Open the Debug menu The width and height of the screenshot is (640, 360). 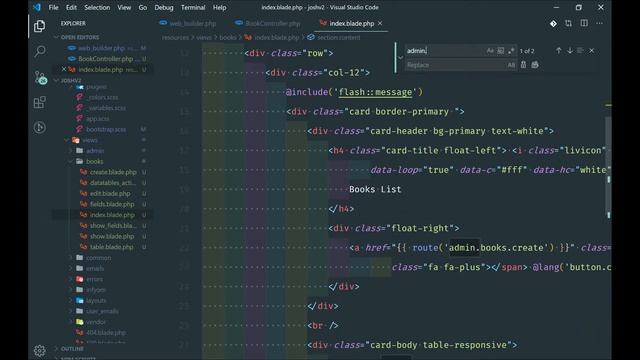(x=164, y=7)
